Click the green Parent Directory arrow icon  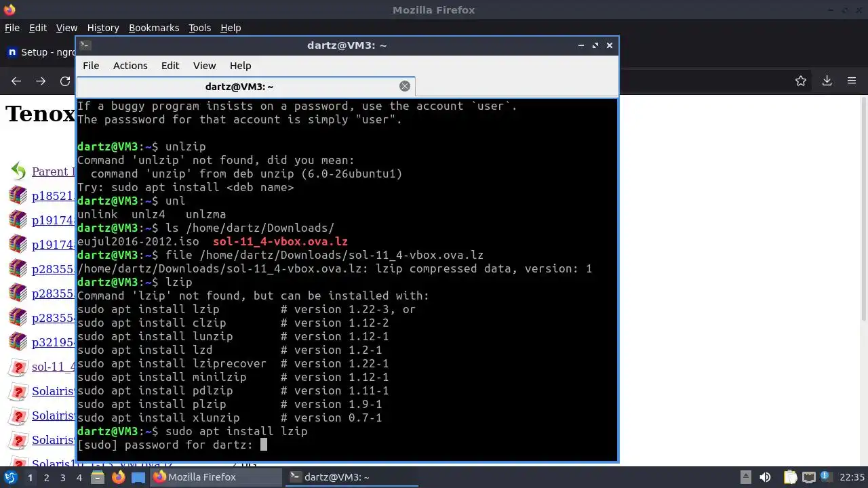tap(18, 171)
